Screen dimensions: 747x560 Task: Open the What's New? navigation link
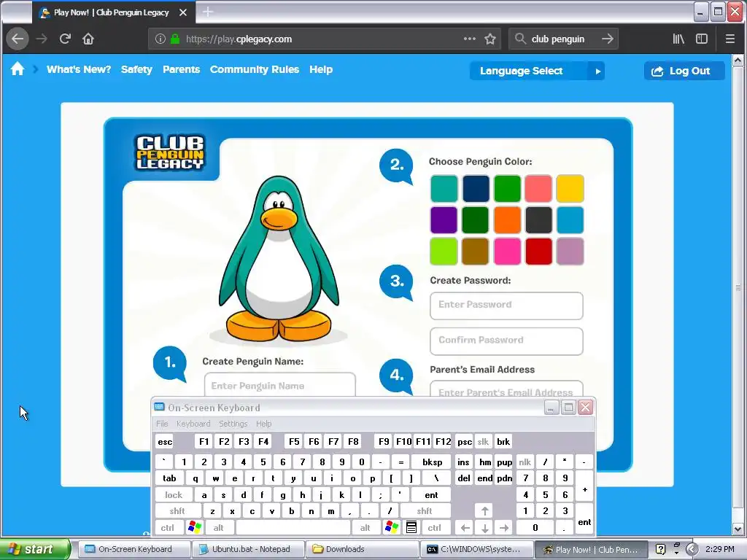click(x=79, y=69)
